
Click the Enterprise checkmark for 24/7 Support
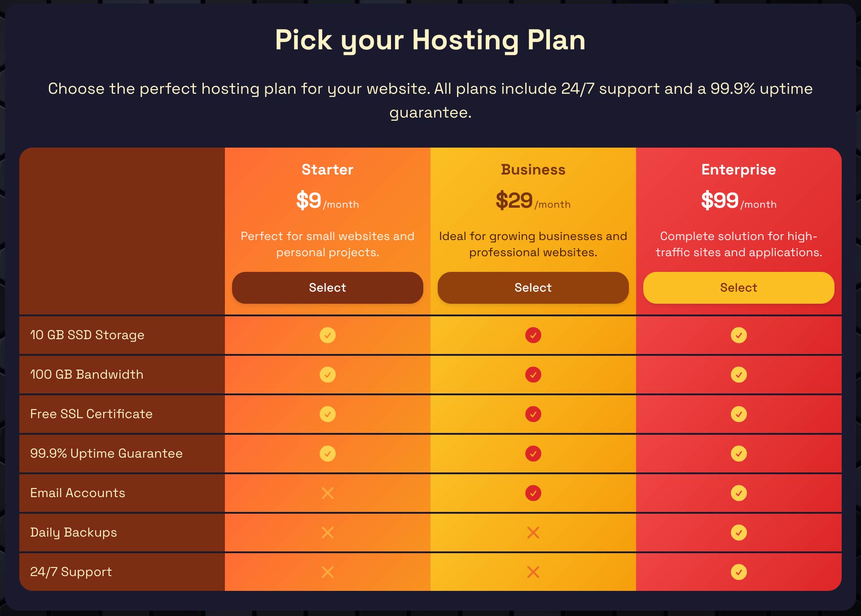(738, 572)
